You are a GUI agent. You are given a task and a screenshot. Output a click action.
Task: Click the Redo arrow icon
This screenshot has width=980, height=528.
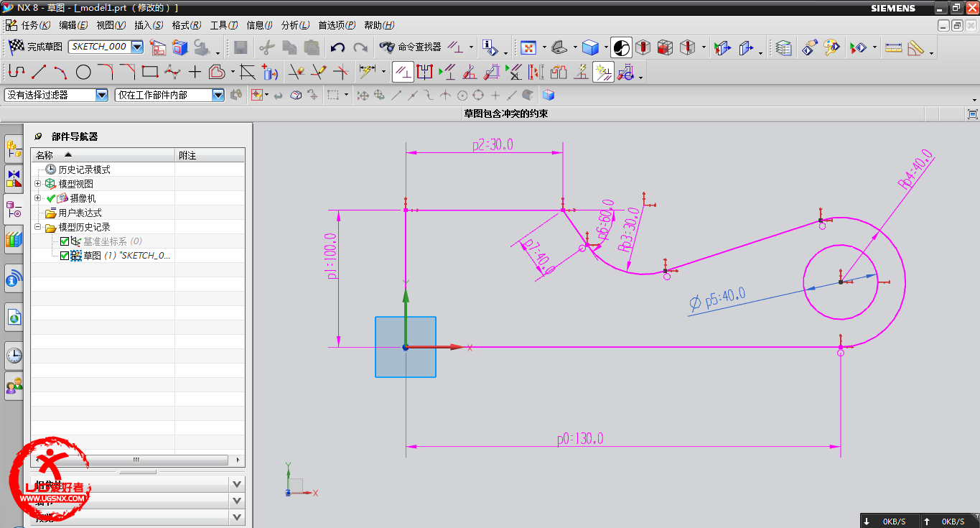pos(360,47)
